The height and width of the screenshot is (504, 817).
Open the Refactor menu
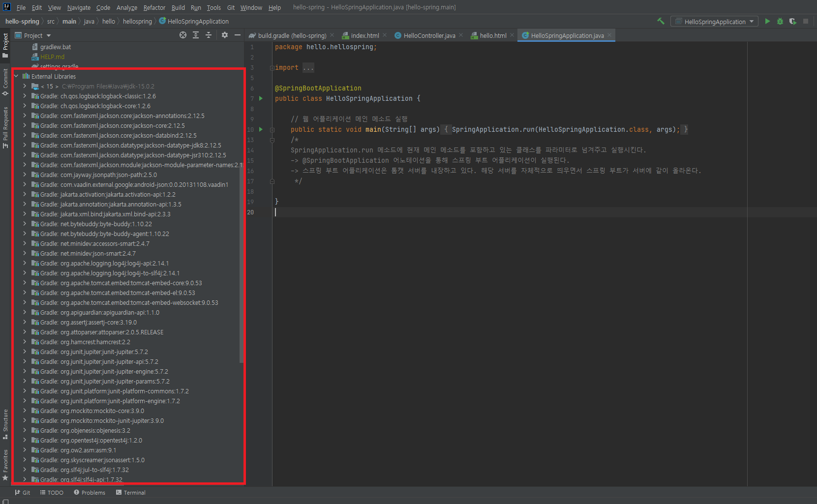click(154, 7)
